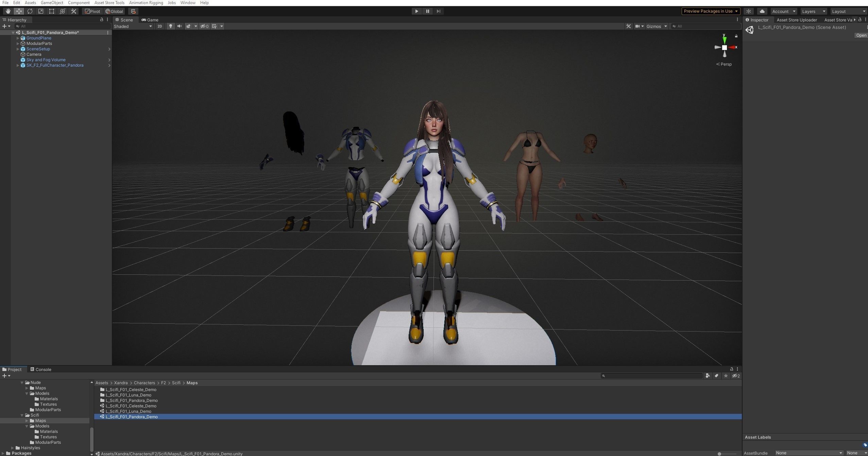Viewport: 868px width, 456px height.
Task: Switch to the Game tab
Action: point(150,20)
